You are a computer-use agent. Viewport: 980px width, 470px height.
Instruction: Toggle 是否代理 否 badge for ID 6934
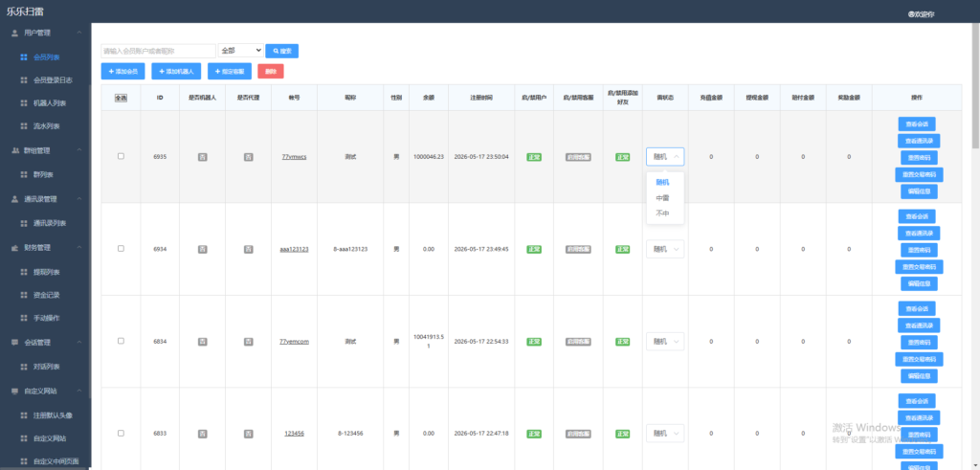[x=248, y=249]
